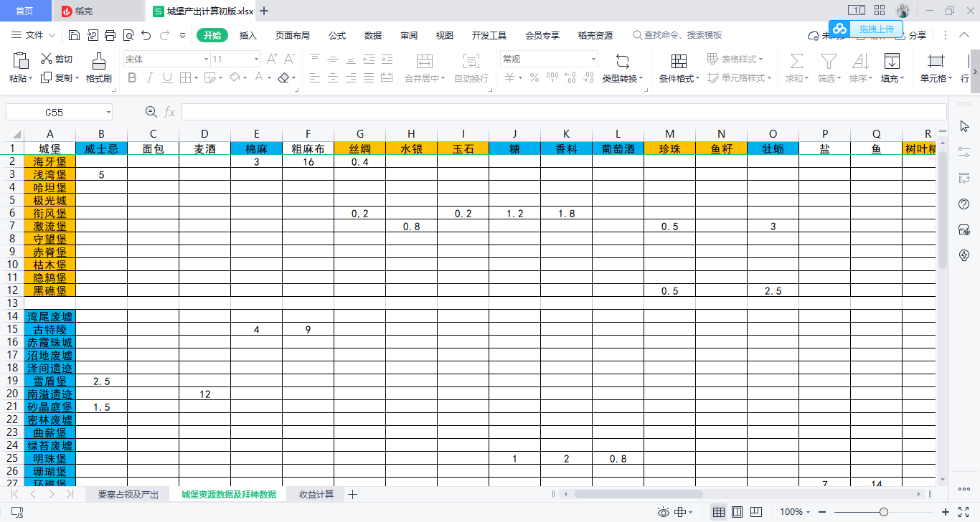Open the Page Layout (页面布局) ribbon tab
The image size is (980, 522).
[293, 35]
